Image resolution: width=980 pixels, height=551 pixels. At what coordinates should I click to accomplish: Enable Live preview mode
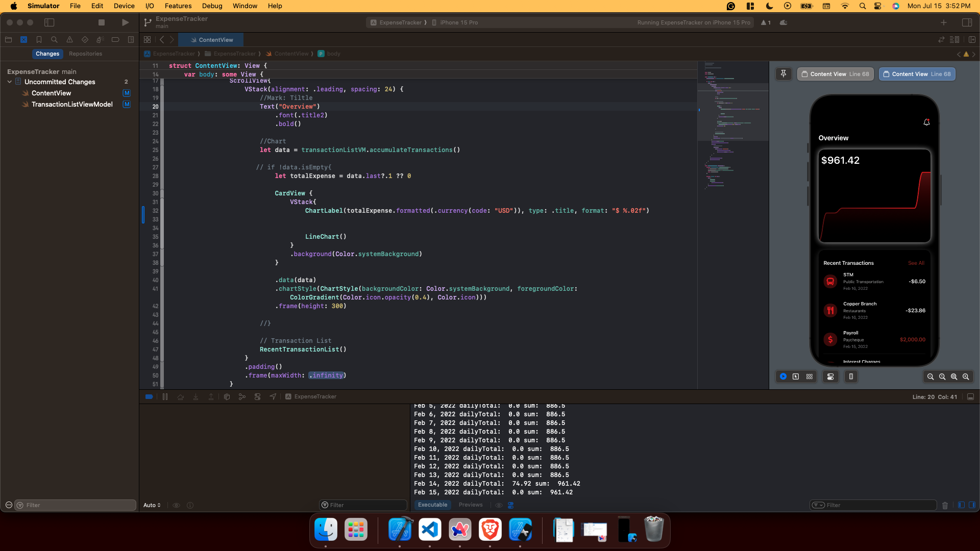pos(783,377)
